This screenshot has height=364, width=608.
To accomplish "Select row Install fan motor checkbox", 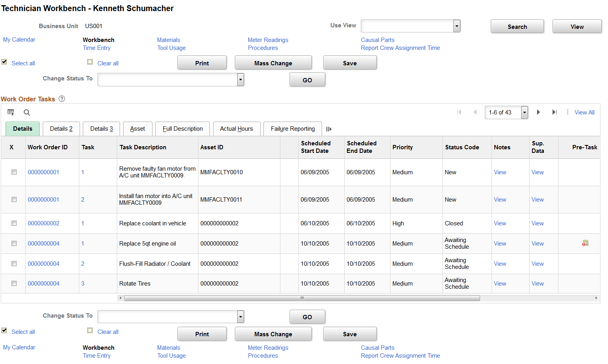I will pos(14,200).
